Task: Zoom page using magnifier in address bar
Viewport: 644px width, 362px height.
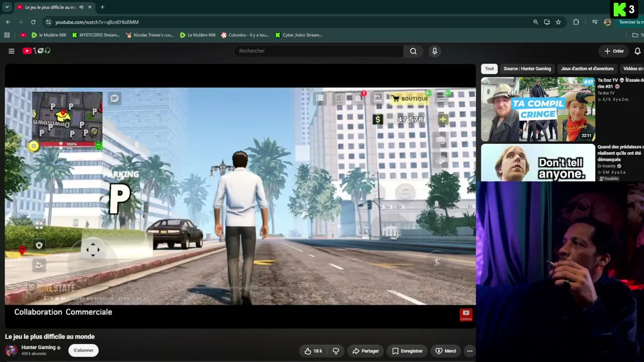Action: (x=535, y=22)
